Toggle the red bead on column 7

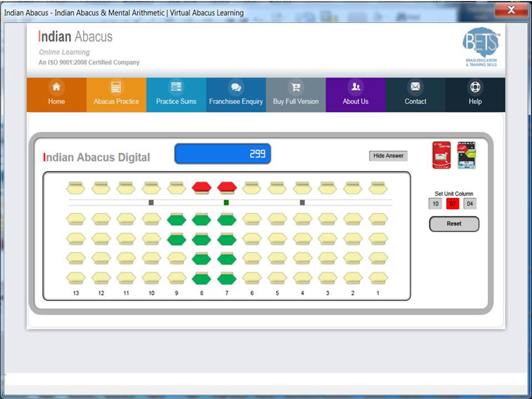click(x=227, y=187)
